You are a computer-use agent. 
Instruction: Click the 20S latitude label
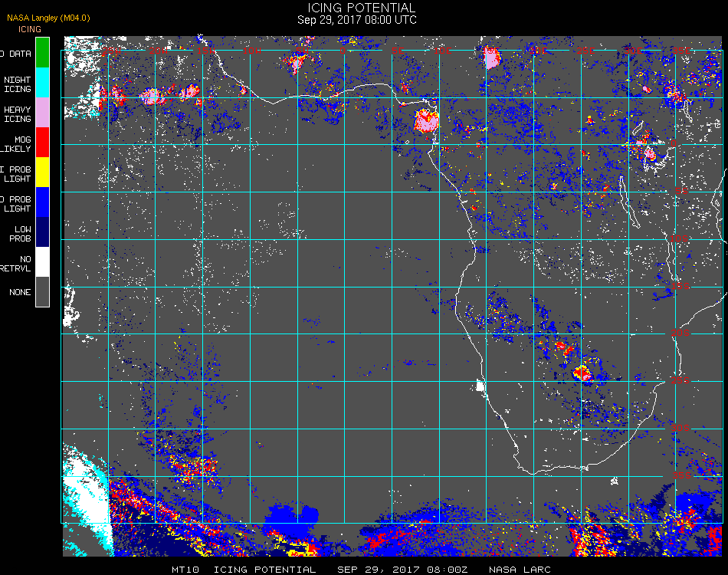point(680,333)
